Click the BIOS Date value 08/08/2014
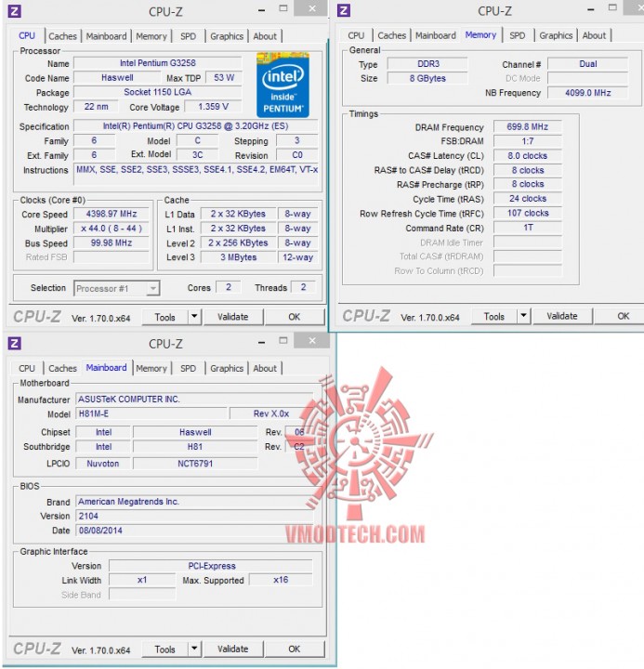This screenshot has height=669, width=644. click(x=194, y=531)
